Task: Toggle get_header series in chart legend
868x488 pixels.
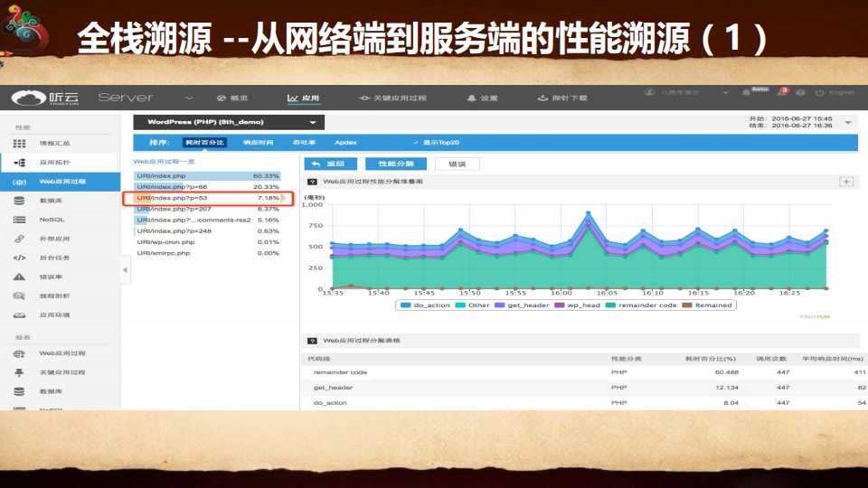Action: pyautogui.click(x=522, y=305)
